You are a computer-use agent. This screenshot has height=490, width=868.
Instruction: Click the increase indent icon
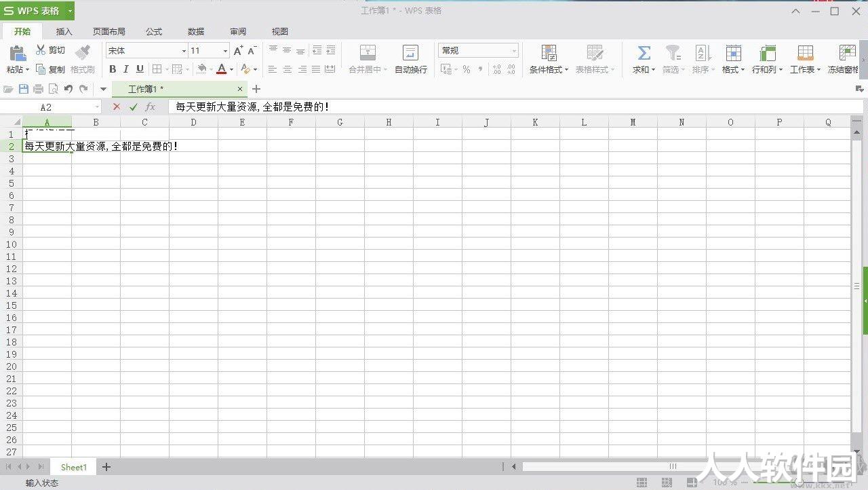coord(331,50)
